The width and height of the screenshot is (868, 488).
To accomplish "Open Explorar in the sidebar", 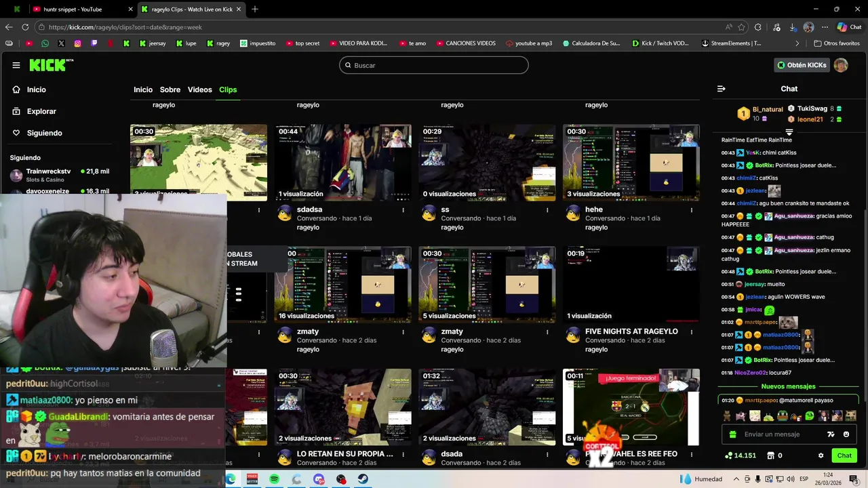I will point(34,111).
